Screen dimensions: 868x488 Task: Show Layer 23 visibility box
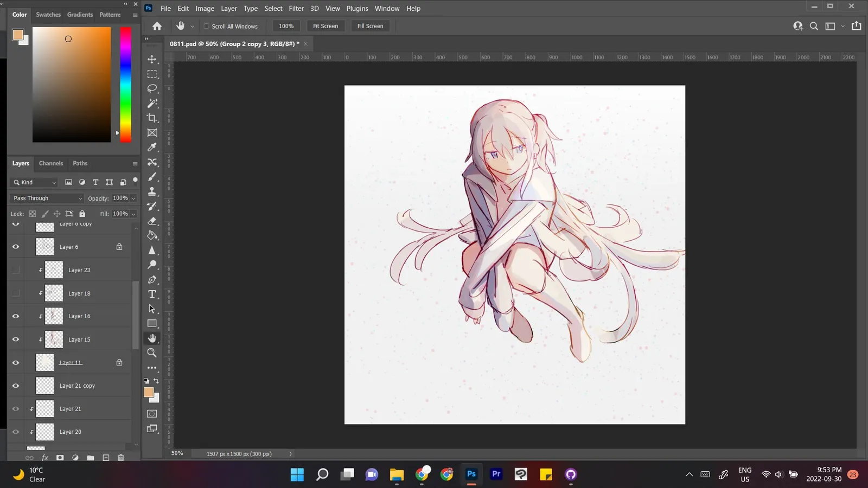click(16, 269)
